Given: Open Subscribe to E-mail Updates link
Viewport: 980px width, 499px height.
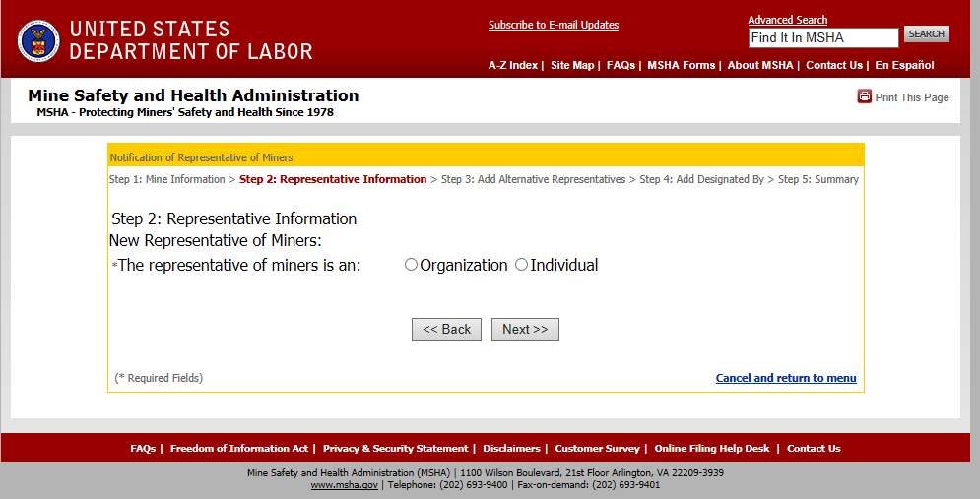Looking at the screenshot, I should [554, 25].
